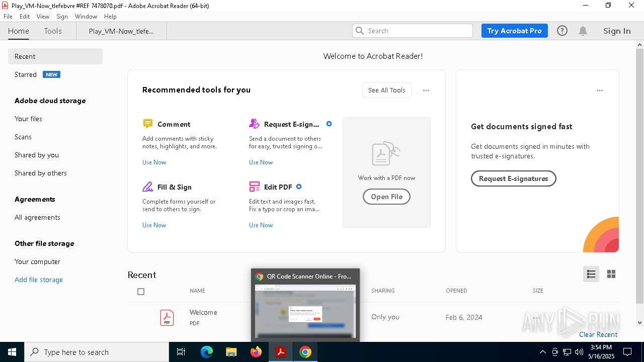This screenshot has height=362, width=644.
Task: Click the Comment tool icon
Action: pyautogui.click(x=147, y=124)
